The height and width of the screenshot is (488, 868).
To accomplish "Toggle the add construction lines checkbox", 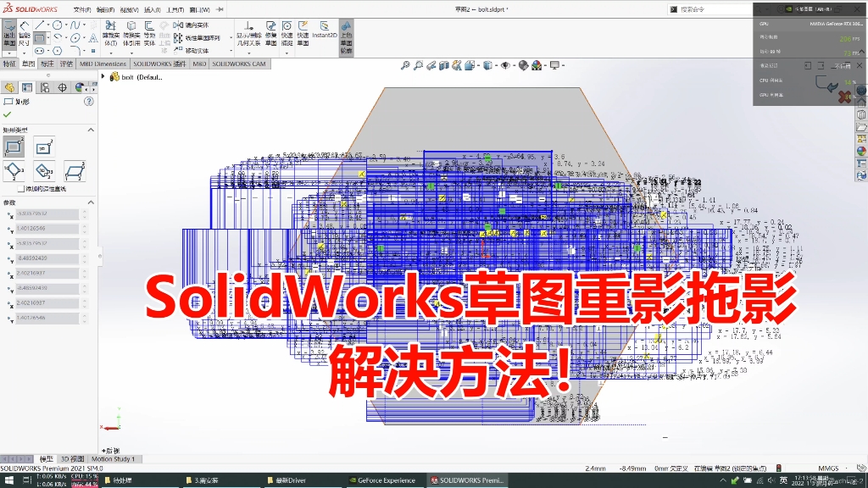I will click(21, 189).
